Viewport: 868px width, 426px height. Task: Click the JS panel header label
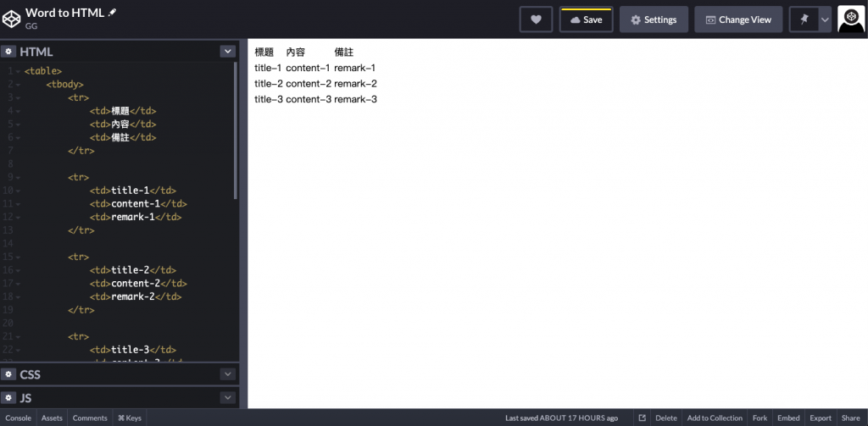(x=25, y=398)
